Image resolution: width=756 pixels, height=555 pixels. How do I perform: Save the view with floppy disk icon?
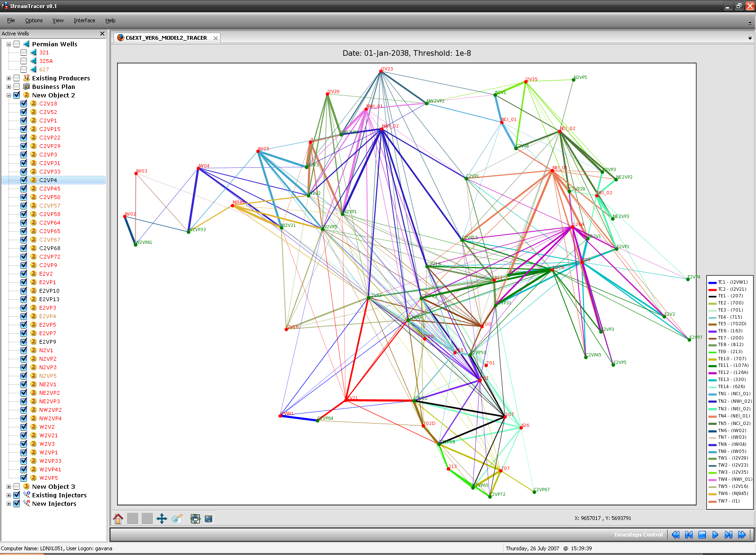pos(208,519)
